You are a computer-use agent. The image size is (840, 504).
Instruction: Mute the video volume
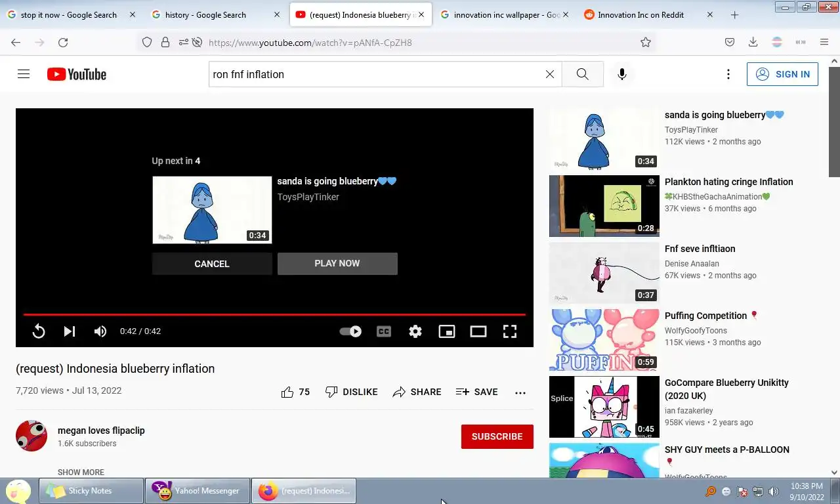[x=100, y=331]
